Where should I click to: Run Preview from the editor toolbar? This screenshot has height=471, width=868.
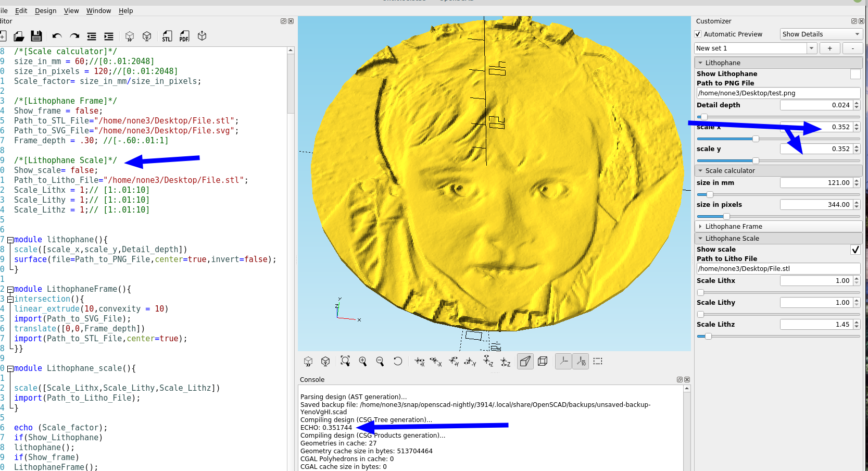point(130,36)
